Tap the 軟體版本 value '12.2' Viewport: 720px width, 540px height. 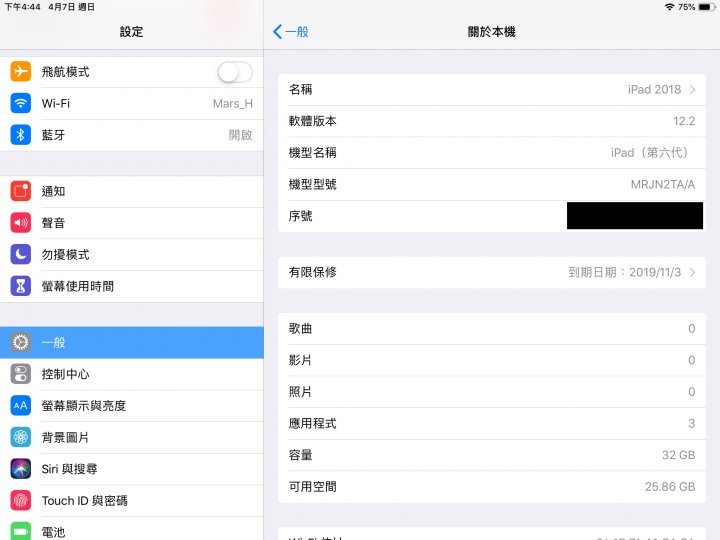point(684,121)
